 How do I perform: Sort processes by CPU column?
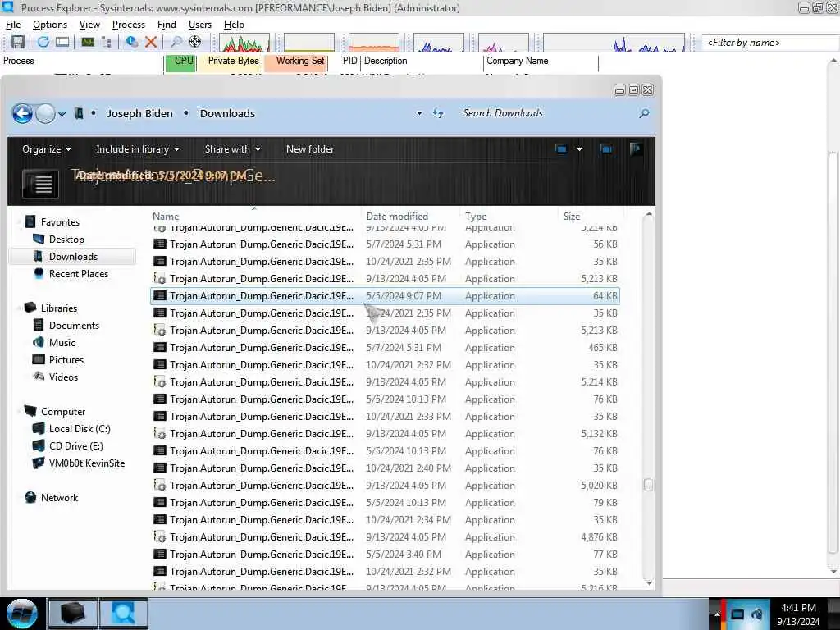click(180, 61)
